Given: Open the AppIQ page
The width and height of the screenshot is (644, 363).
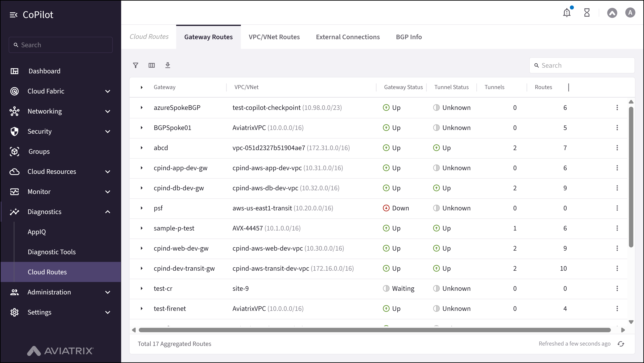Looking at the screenshot, I should tap(37, 232).
